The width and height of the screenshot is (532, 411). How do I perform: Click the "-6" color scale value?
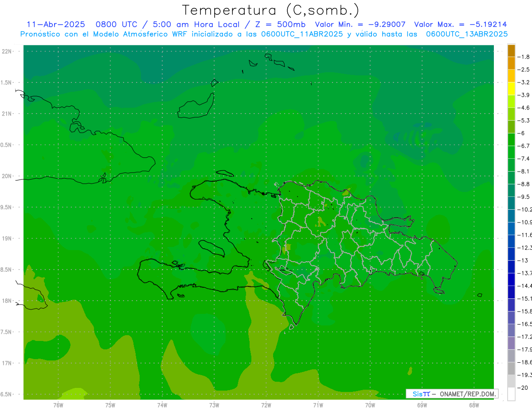521,133
